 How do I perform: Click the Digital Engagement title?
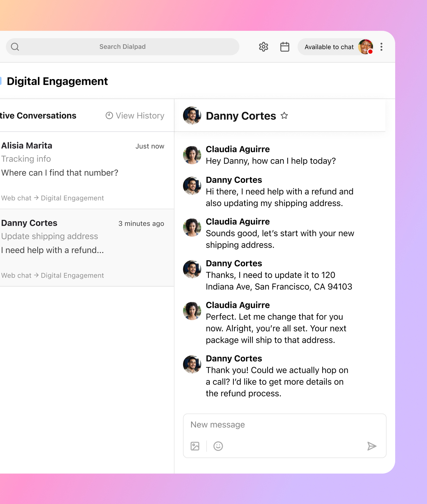pos(57,81)
